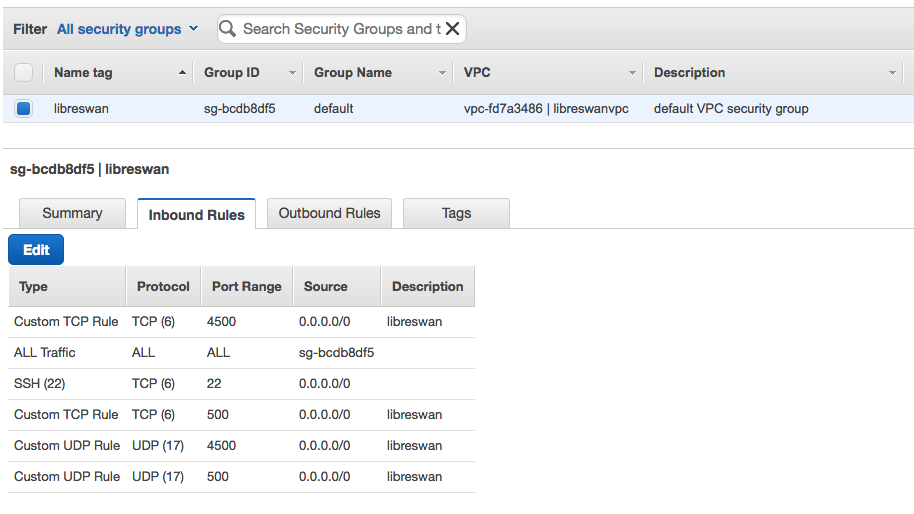The width and height of the screenshot is (914, 514).
Task: Switch to the Outbound Rules tab
Action: tap(329, 213)
